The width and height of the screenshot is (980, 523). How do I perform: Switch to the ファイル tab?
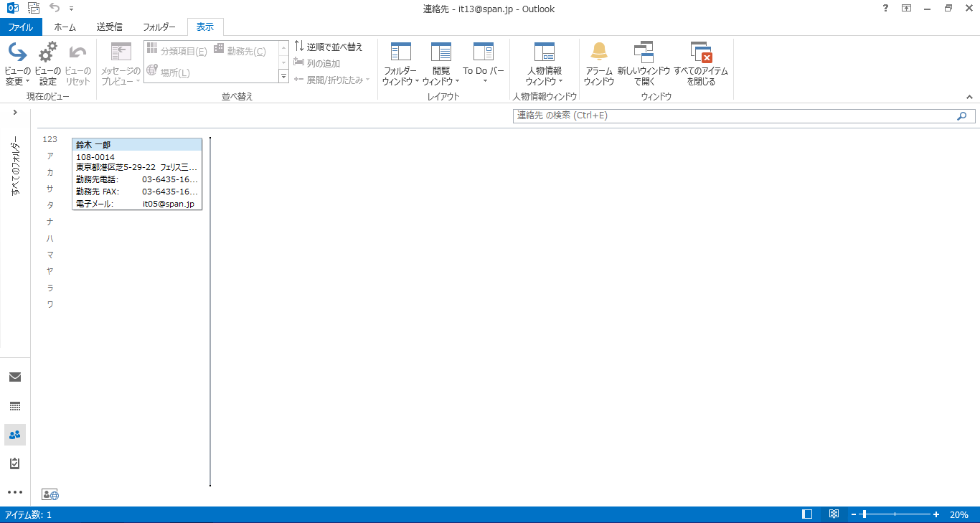click(x=21, y=27)
